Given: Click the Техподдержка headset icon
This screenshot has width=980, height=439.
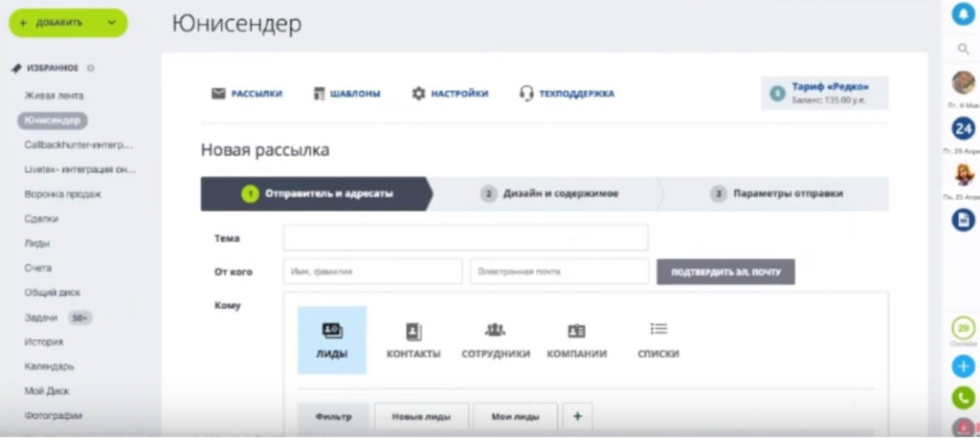Looking at the screenshot, I should [526, 94].
